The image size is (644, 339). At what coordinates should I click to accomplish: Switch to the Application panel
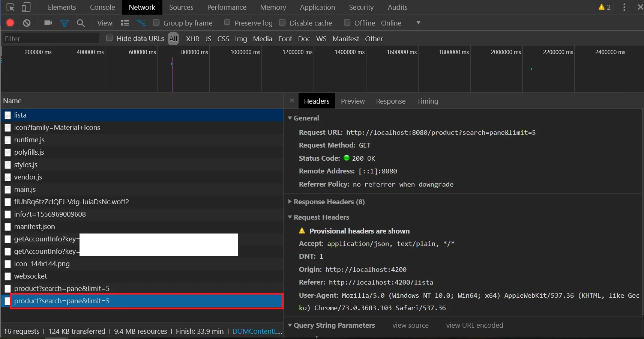(318, 7)
